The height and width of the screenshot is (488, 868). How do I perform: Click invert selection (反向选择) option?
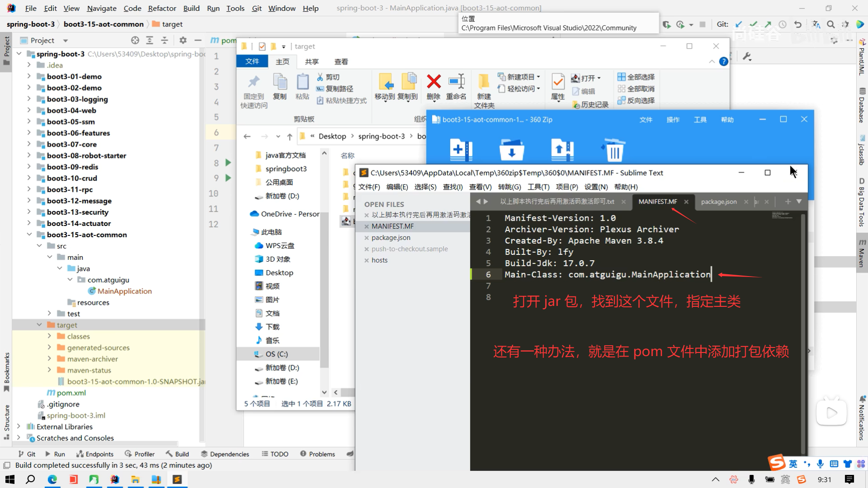point(636,100)
